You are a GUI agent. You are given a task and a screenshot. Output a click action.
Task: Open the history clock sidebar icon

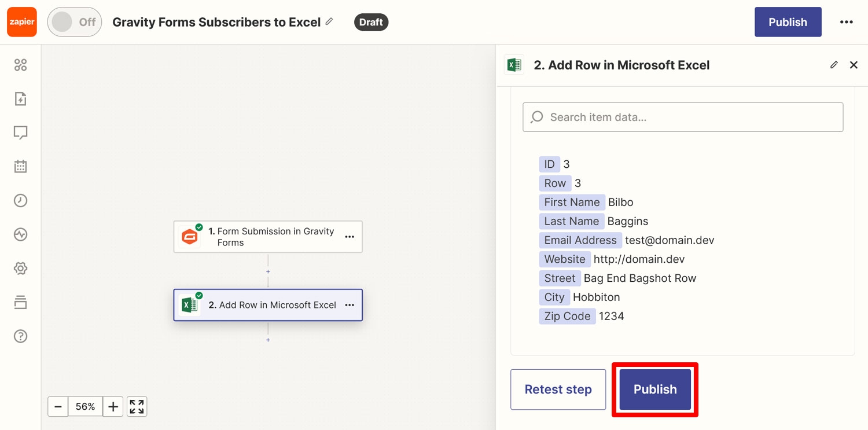[x=21, y=201]
